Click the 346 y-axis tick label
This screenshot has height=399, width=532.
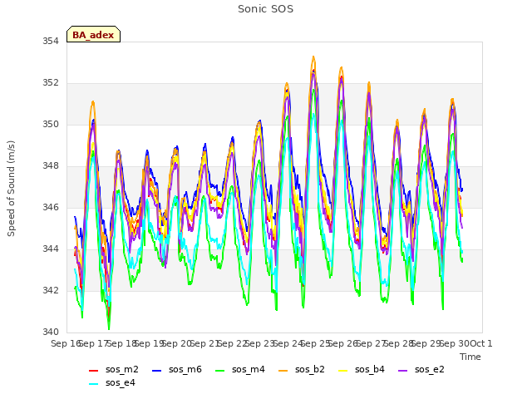[51, 207]
